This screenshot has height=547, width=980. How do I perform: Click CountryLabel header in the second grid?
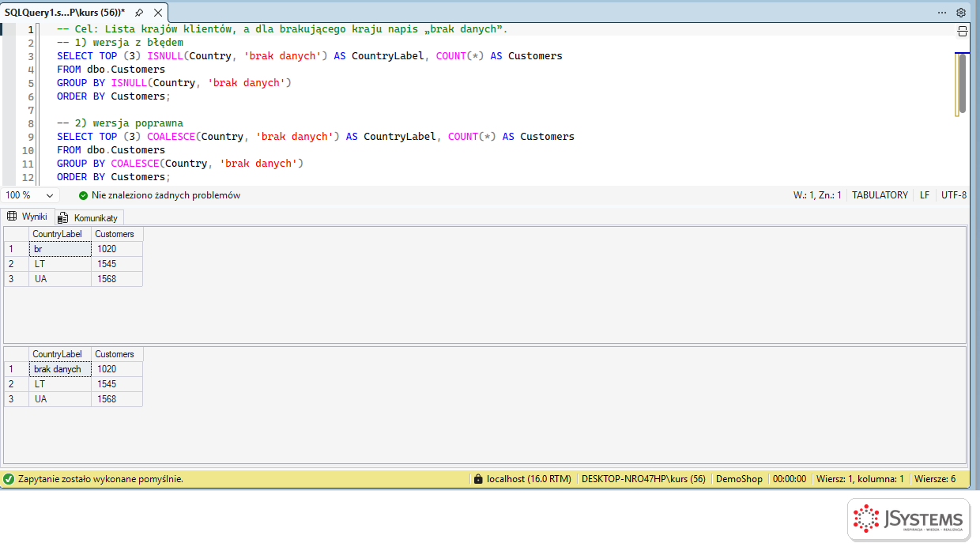click(60, 354)
